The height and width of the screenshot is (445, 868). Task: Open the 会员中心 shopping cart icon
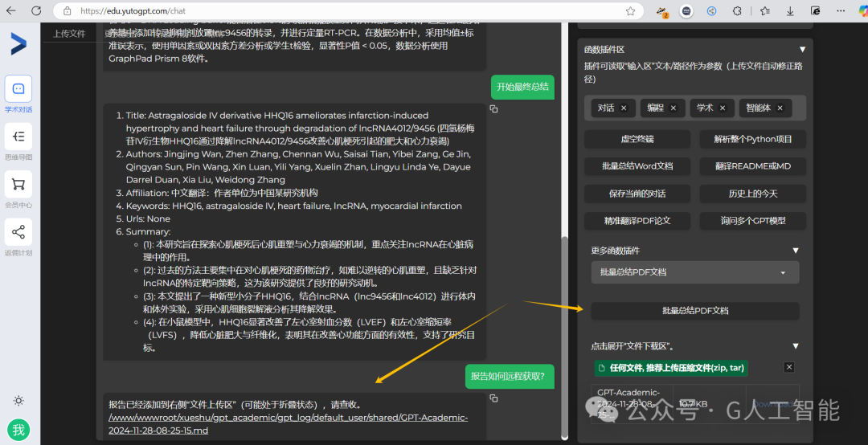(18, 184)
